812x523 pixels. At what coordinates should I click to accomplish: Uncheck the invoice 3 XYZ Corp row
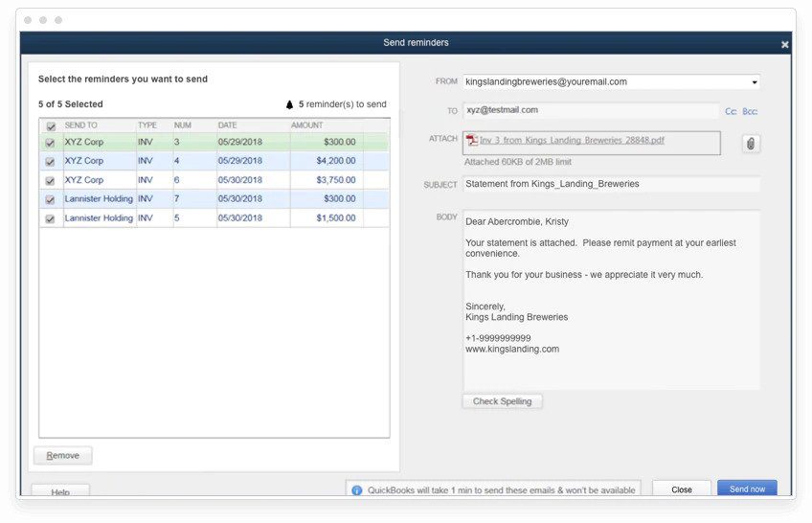(x=51, y=142)
